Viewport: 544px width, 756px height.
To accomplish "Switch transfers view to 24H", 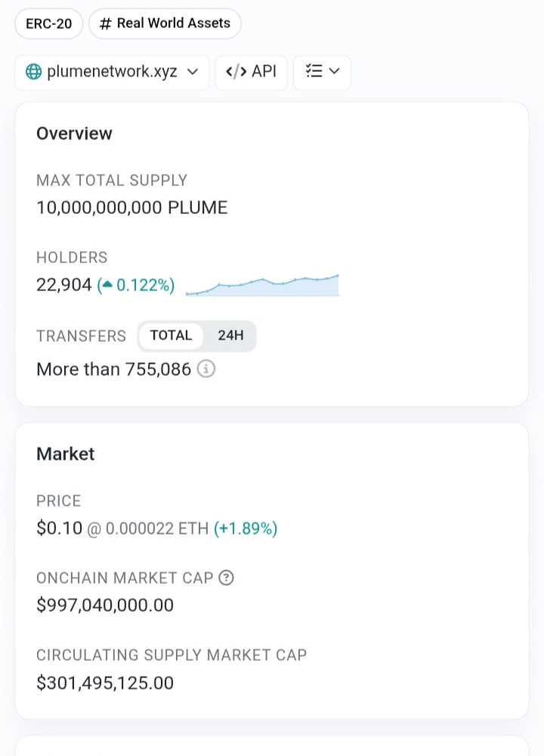I will pyautogui.click(x=230, y=336).
